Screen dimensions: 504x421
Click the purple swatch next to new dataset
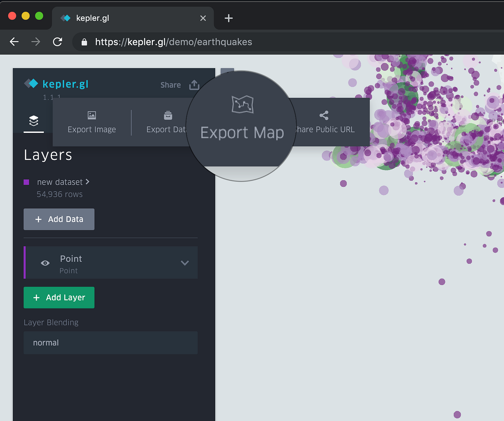tap(26, 182)
